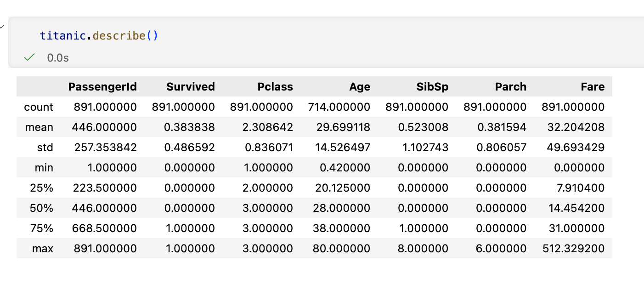
Task: Select the SibSp column header
Action: (432, 87)
